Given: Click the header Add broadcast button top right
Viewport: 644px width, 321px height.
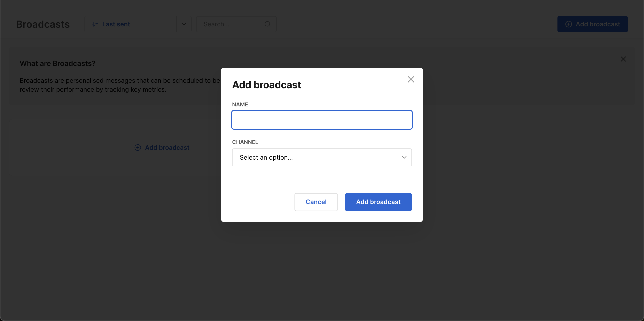Looking at the screenshot, I should (x=592, y=24).
